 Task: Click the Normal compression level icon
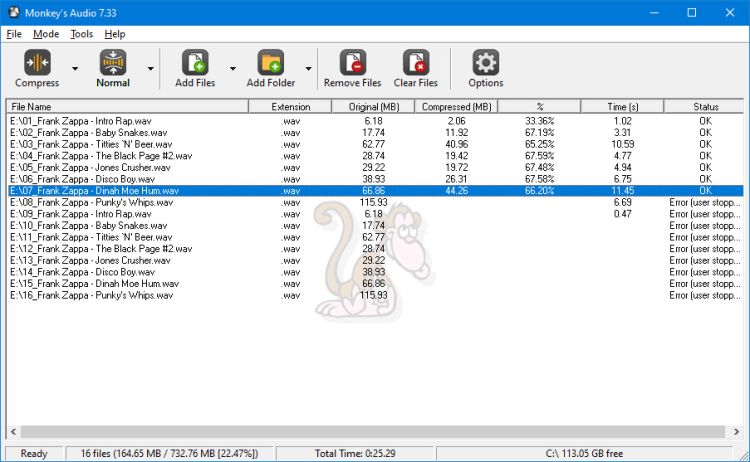[113, 63]
